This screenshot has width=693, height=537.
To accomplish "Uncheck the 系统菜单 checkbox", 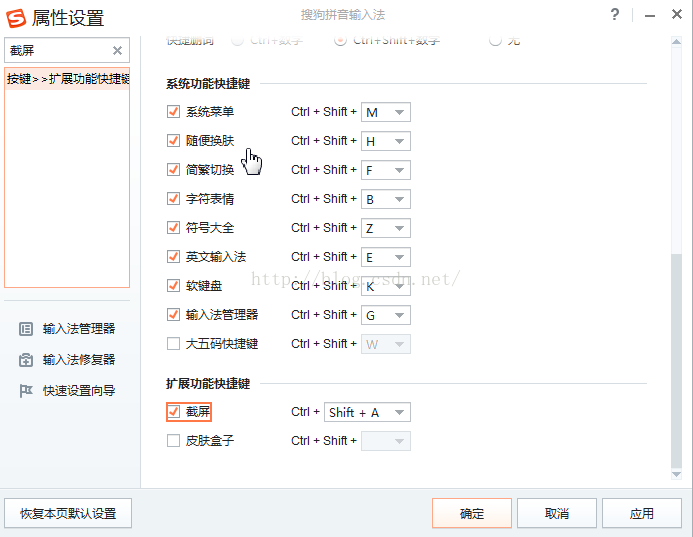I will [173, 111].
